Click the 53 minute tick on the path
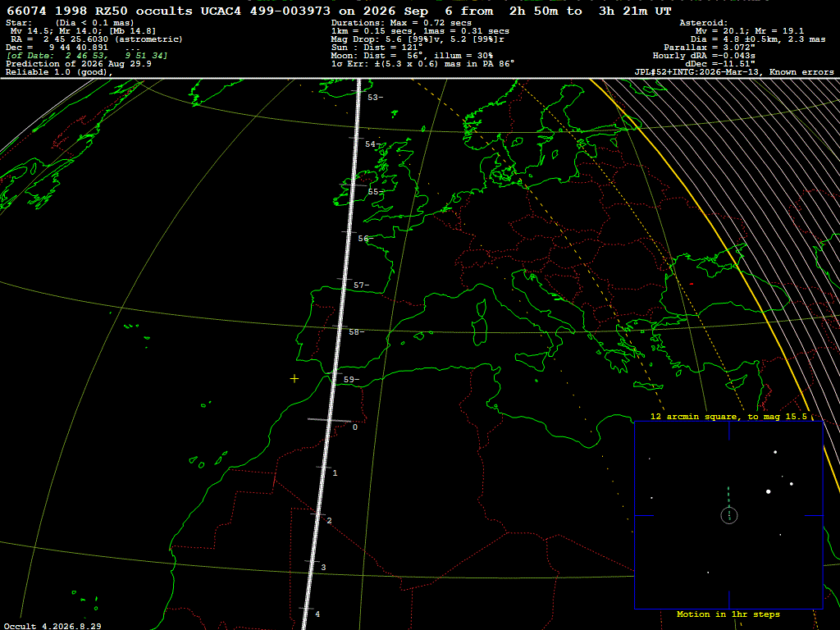Image resolution: width=840 pixels, height=630 pixels. pyautogui.click(x=375, y=97)
